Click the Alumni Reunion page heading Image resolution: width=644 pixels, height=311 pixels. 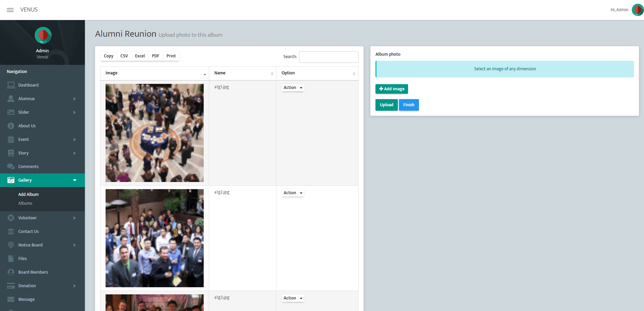tap(126, 34)
